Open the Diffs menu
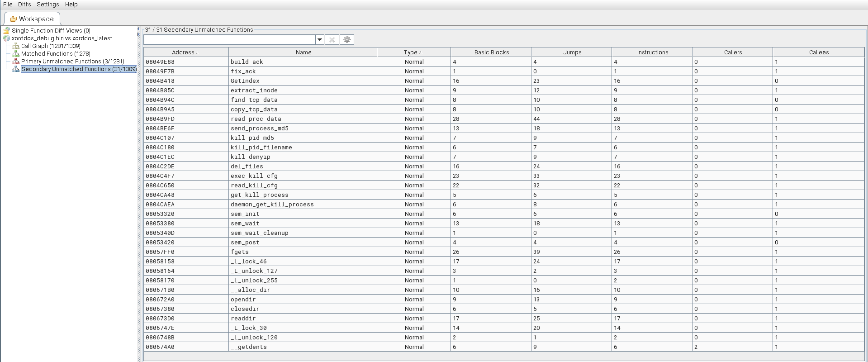868x362 pixels. coord(24,5)
